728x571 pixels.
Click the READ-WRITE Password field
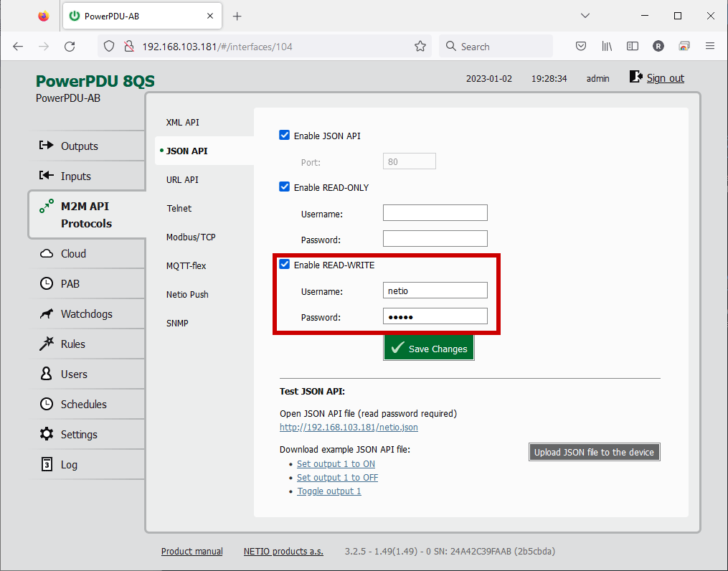(x=435, y=316)
